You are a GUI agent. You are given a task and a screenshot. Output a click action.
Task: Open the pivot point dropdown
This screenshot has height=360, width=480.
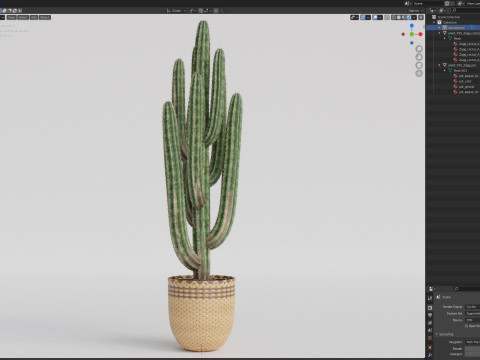(192, 11)
